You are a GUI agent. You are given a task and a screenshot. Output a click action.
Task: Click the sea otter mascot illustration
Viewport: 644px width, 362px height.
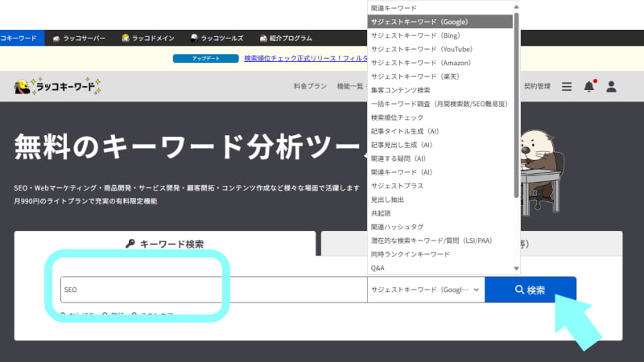[x=541, y=172]
